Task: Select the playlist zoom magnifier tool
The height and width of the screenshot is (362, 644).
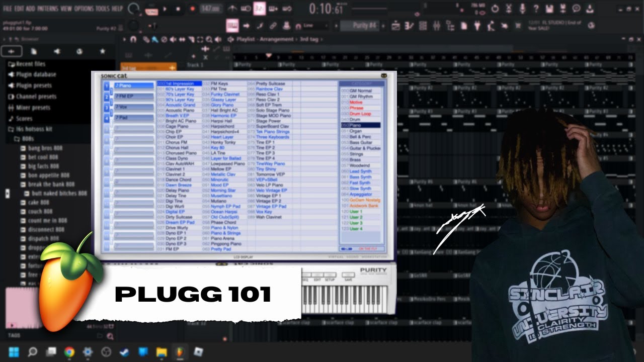Action: click(209, 39)
